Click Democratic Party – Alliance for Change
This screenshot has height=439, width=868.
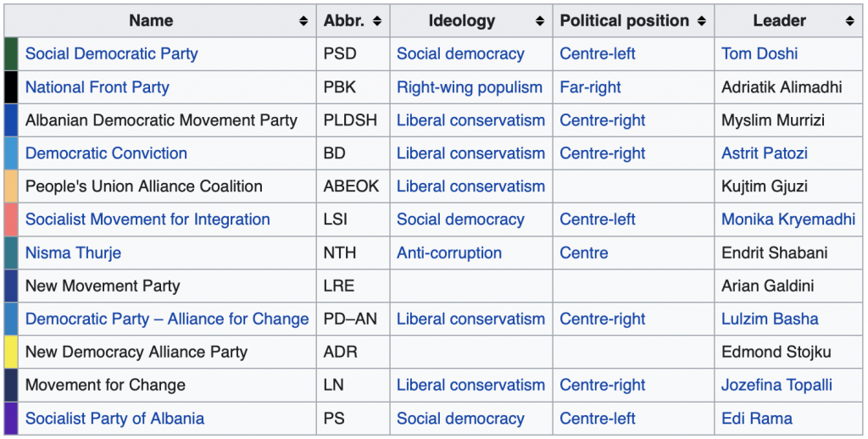coord(167,320)
